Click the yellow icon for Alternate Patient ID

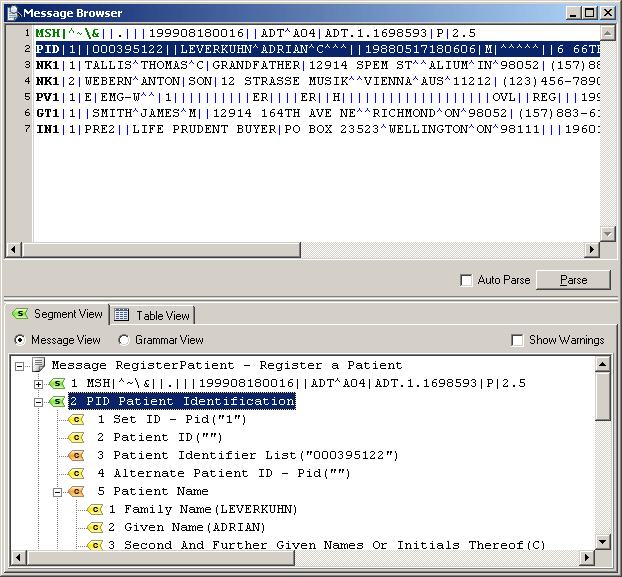76,473
